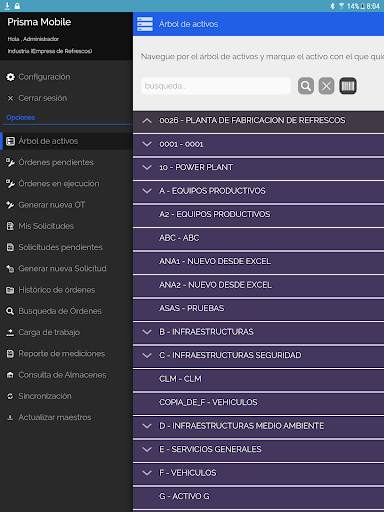Viewport: 384px width, 512px height.
Task: Expand F - VEHICULOS chevron
Action: [147, 473]
